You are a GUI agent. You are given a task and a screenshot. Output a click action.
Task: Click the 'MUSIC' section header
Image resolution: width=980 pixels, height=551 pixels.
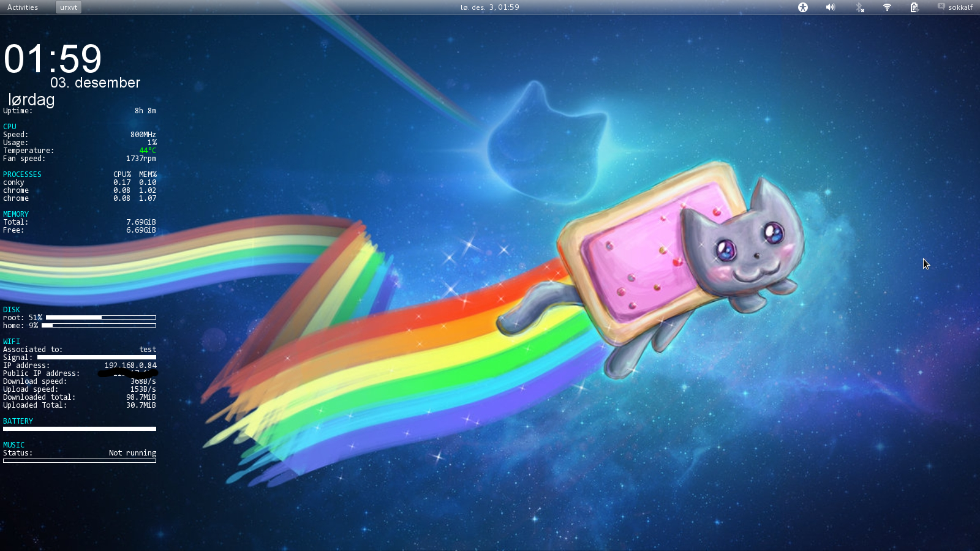pos(13,445)
